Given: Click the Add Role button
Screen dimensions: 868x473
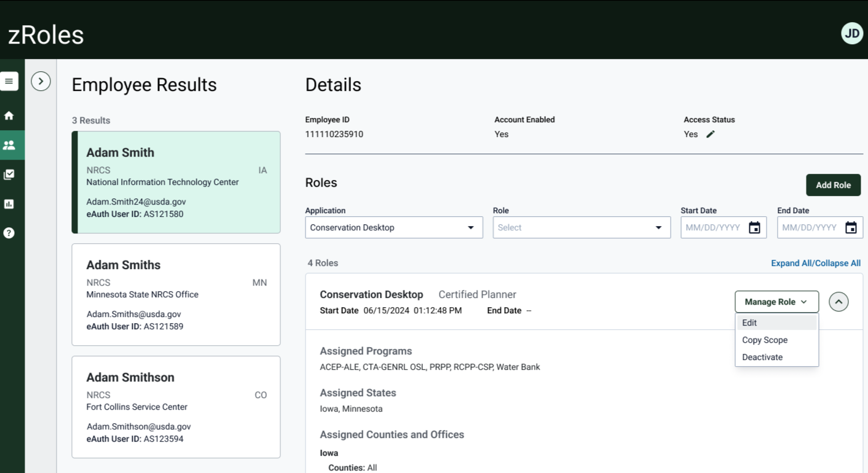Looking at the screenshot, I should point(833,185).
